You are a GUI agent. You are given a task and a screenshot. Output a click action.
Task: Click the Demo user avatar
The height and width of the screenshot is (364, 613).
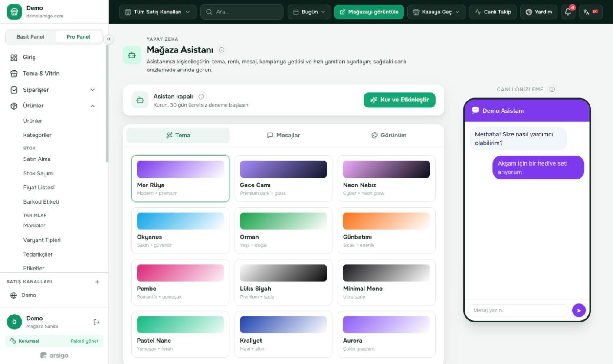pos(14,322)
